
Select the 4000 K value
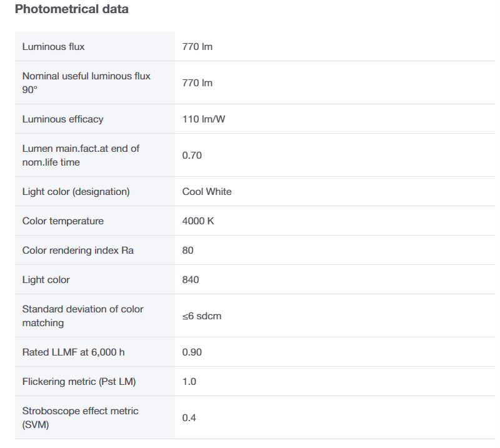pos(198,221)
